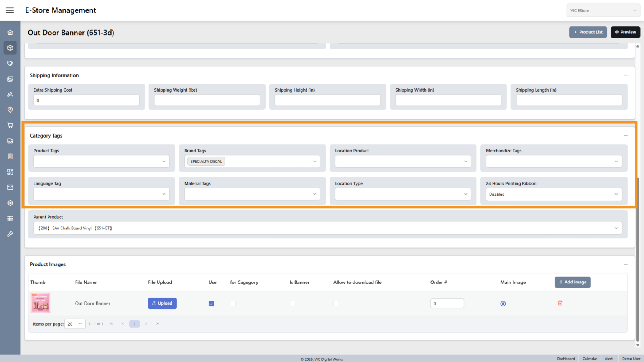Open shopping cart sidebar icon
This screenshot has width=644, height=362.
pos(10,125)
